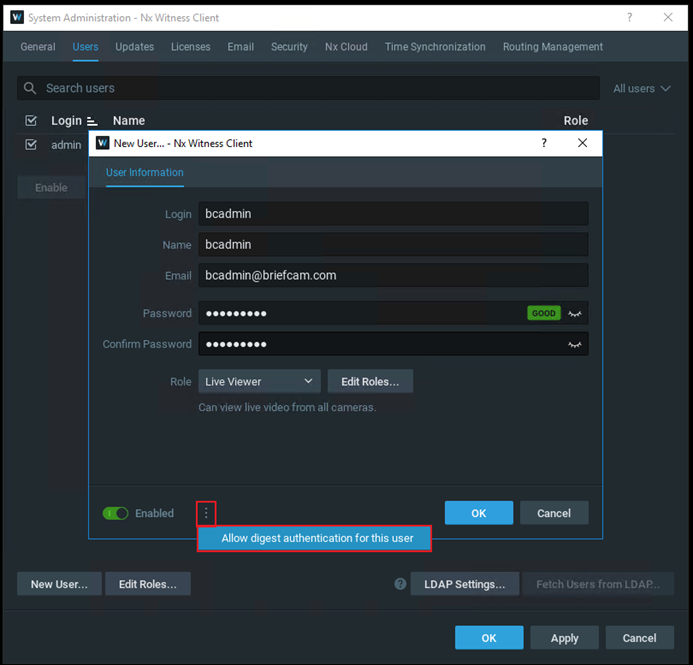Open the Routing Management tab

pyautogui.click(x=553, y=47)
